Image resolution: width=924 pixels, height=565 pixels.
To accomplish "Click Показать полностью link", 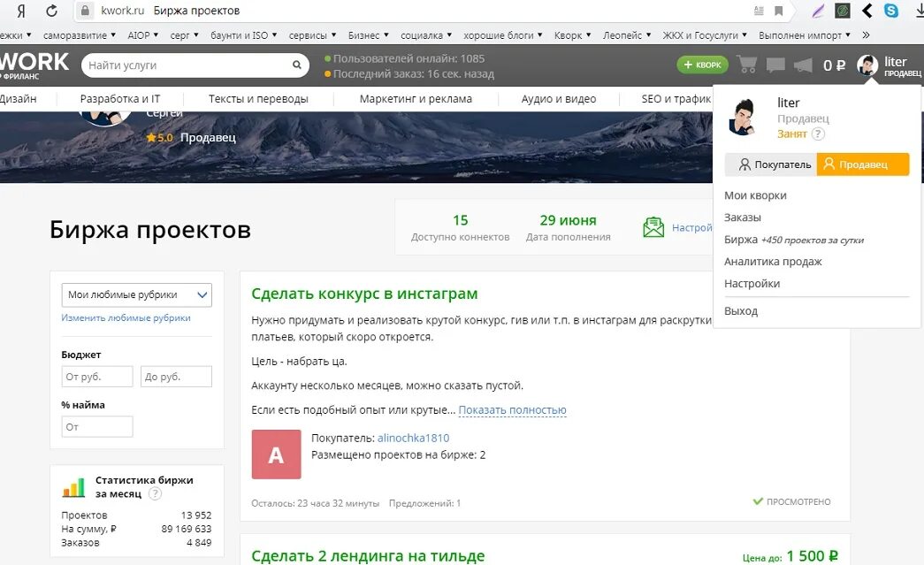I will (x=512, y=410).
